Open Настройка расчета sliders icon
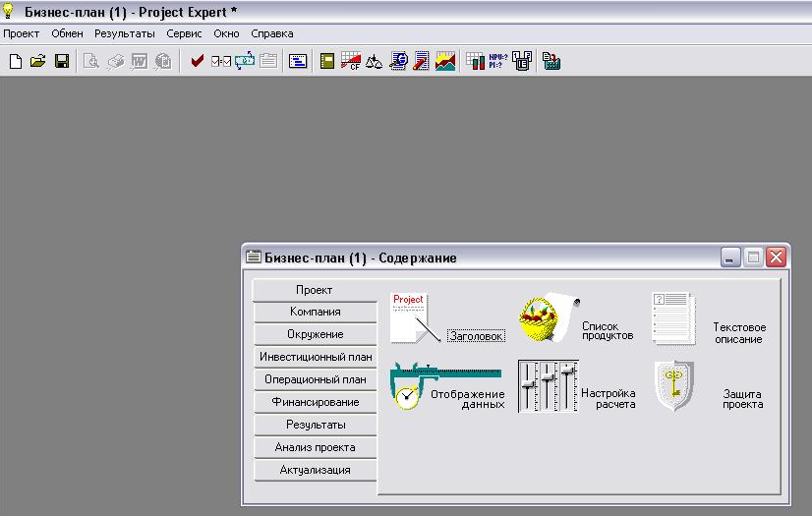 coord(548,386)
